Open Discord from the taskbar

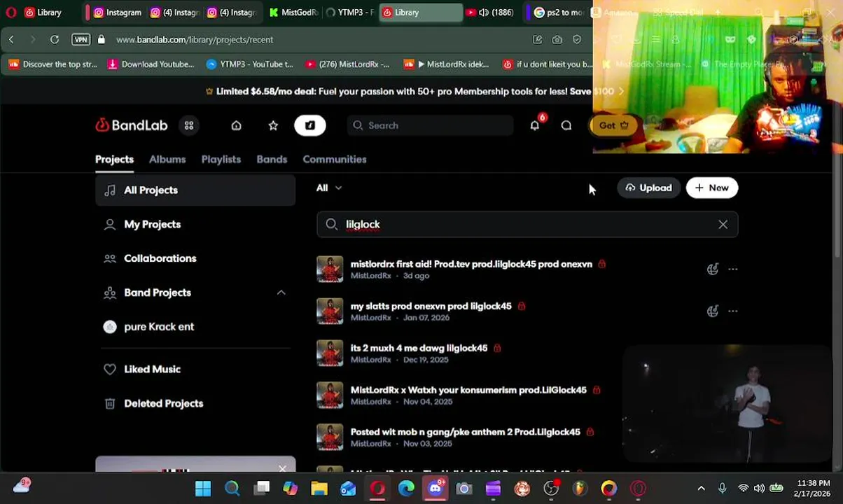(x=436, y=488)
